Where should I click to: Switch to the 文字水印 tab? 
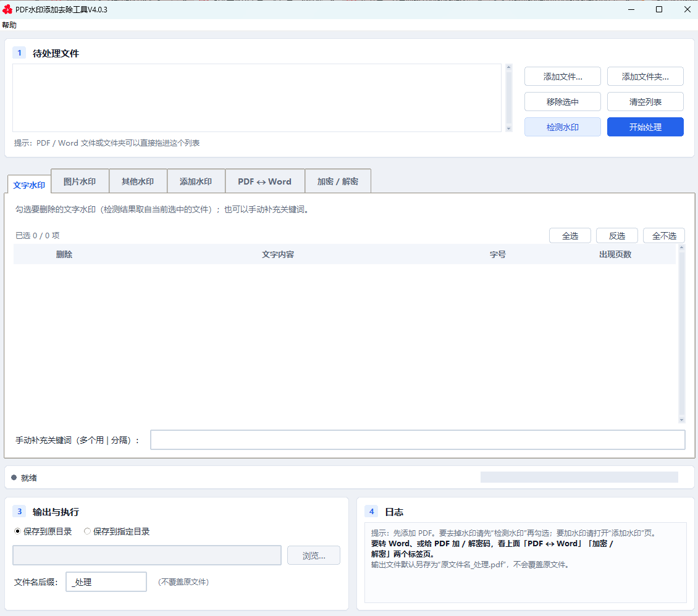[x=29, y=185]
